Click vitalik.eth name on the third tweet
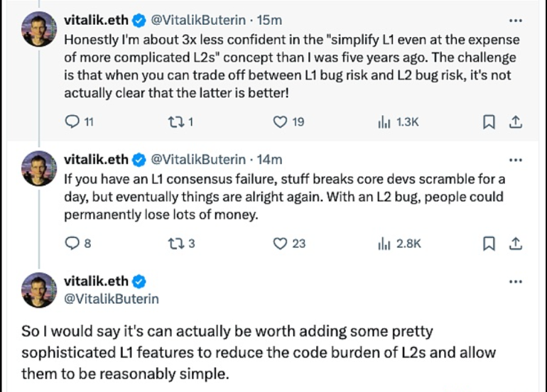The width and height of the screenshot is (547, 392). pyautogui.click(x=96, y=281)
